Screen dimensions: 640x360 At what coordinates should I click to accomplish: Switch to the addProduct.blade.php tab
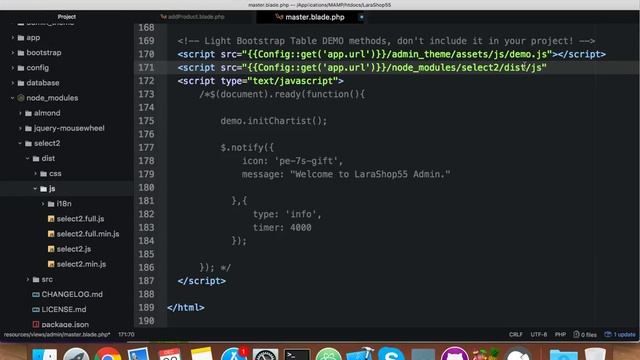tap(196, 17)
